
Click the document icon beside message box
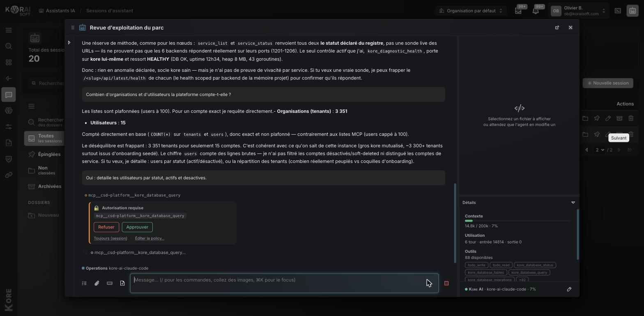(122, 283)
